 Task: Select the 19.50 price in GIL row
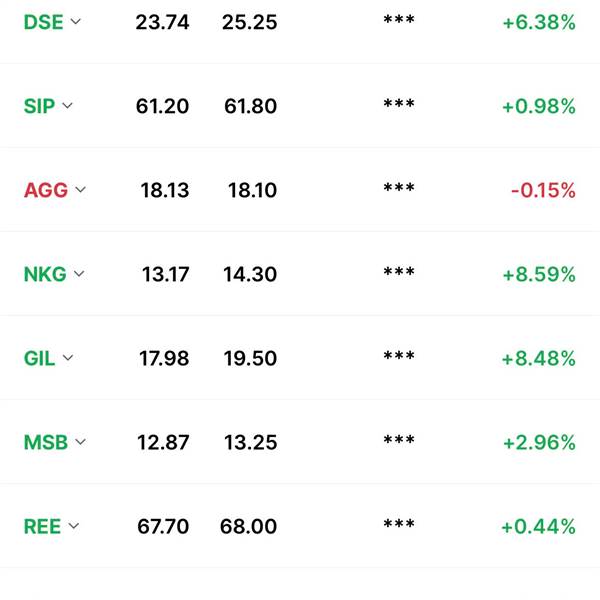250,359
